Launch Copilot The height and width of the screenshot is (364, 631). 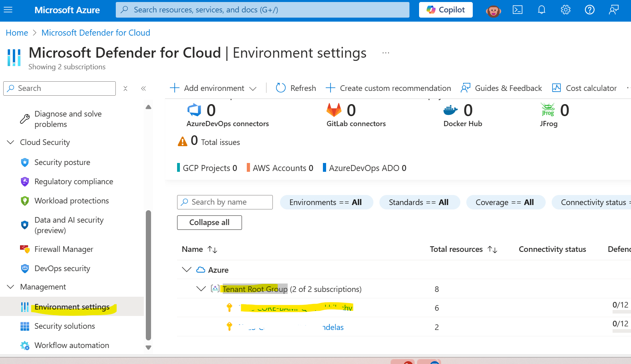coord(446,10)
